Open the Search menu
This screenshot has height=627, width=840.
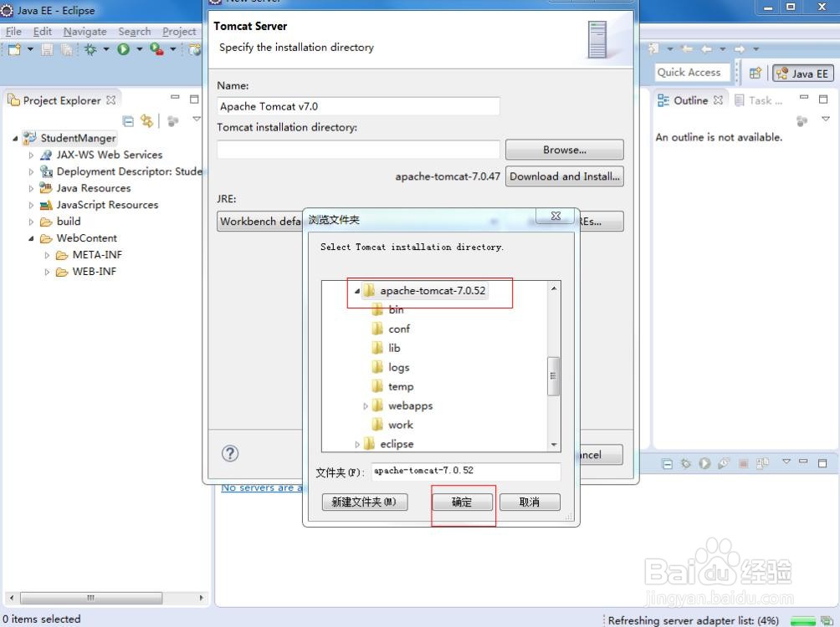[x=135, y=32]
